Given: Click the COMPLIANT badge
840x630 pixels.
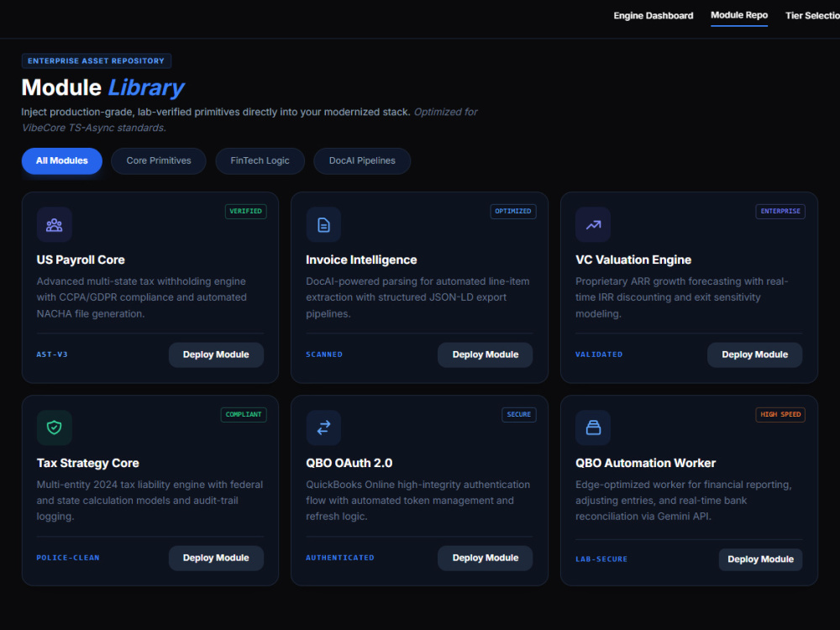Looking at the screenshot, I should (x=244, y=415).
